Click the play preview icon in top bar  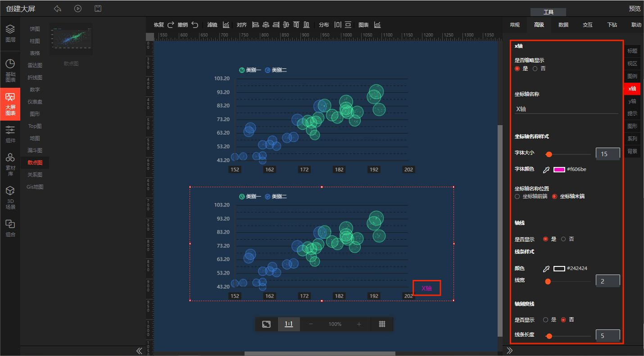coord(78,9)
